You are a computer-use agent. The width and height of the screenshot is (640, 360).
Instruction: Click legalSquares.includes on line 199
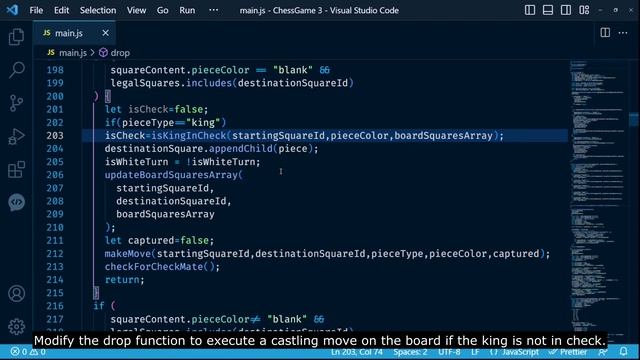point(171,83)
